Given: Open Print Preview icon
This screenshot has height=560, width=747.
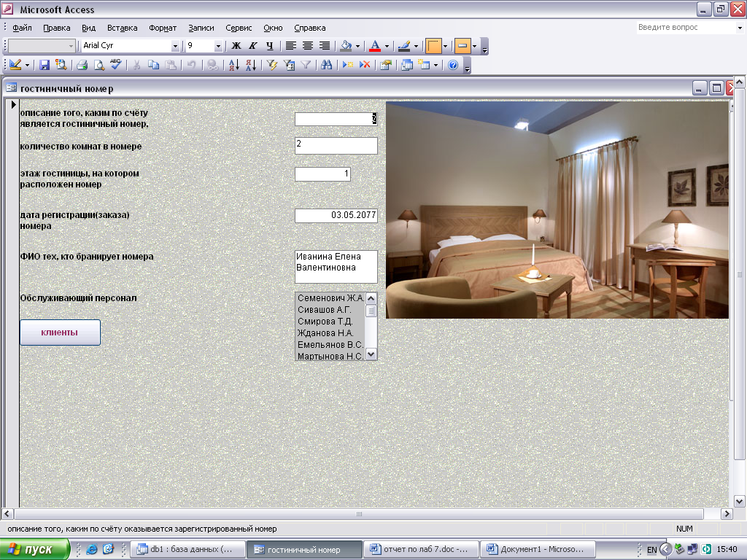Looking at the screenshot, I should tap(99, 65).
